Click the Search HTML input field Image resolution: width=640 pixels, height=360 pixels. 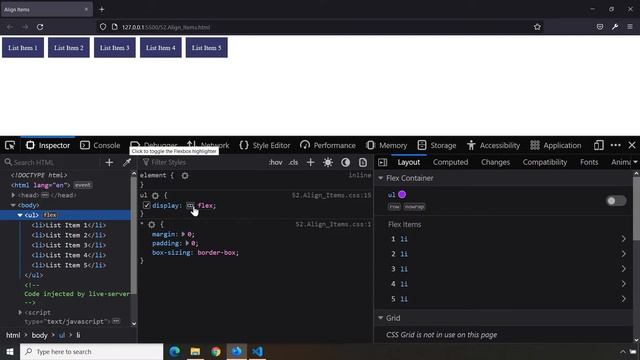51,162
